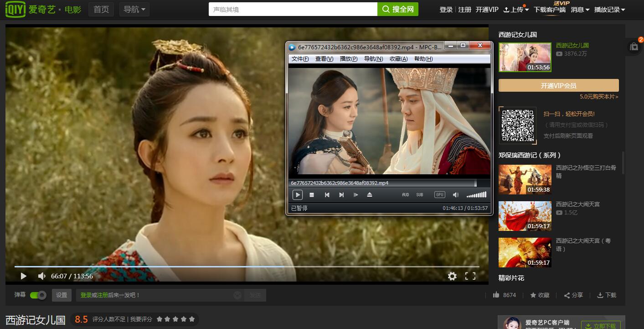
Task: Share the video via 分享
Action: (x=573, y=295)
